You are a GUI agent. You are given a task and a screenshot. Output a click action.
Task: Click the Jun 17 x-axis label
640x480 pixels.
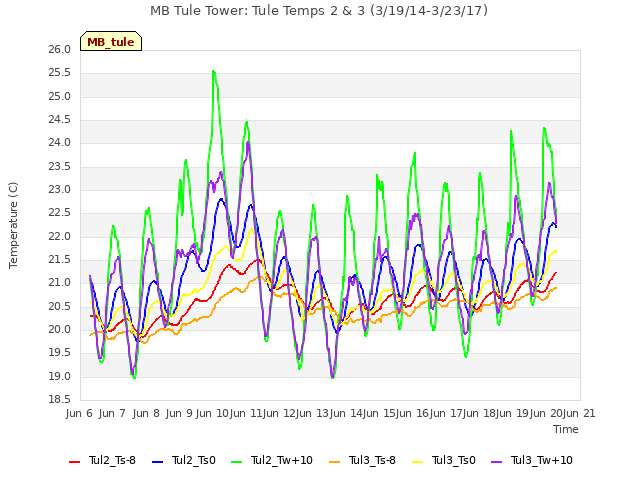(x=446, y=413)
